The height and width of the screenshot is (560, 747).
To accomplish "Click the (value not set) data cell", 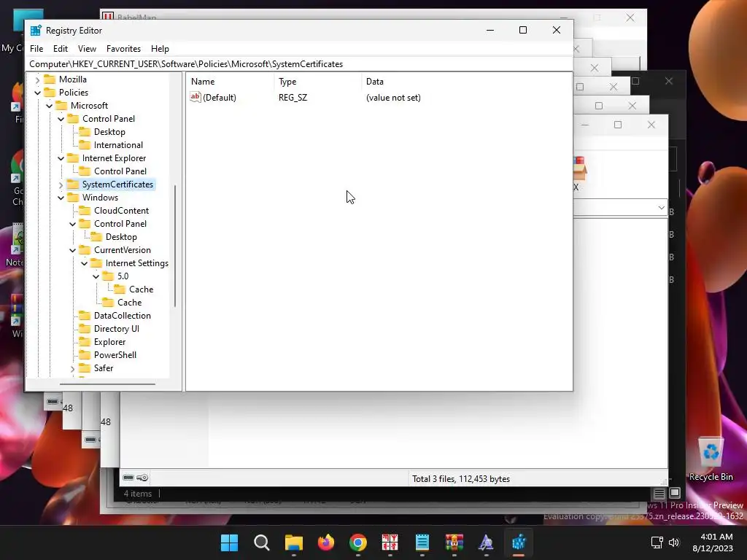I will tap(393, 98).
